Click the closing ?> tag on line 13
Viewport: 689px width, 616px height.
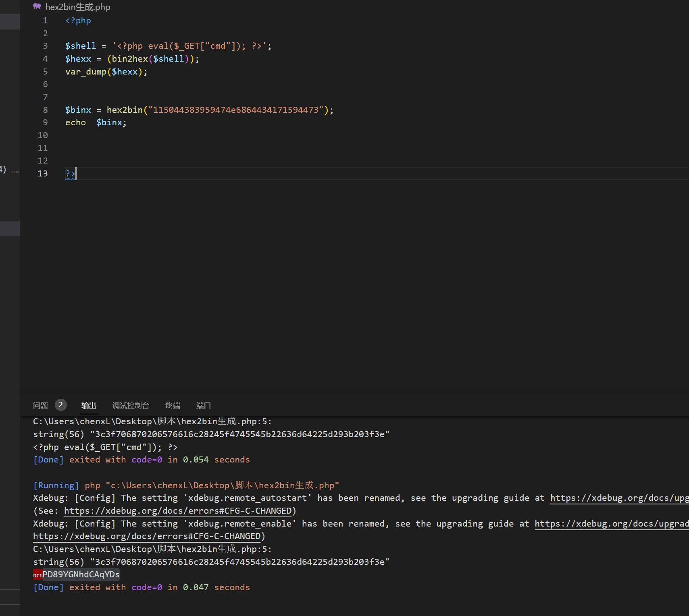click(x=71, y=174)
